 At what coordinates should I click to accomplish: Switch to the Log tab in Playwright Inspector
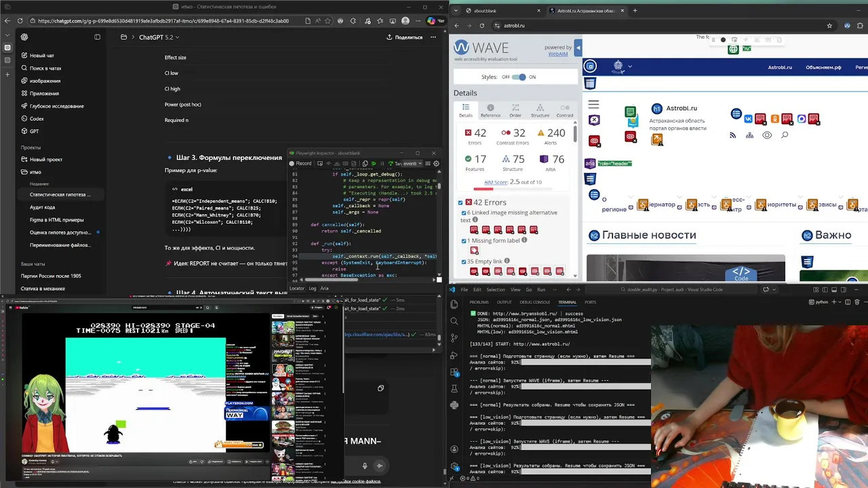coord(313,288)
